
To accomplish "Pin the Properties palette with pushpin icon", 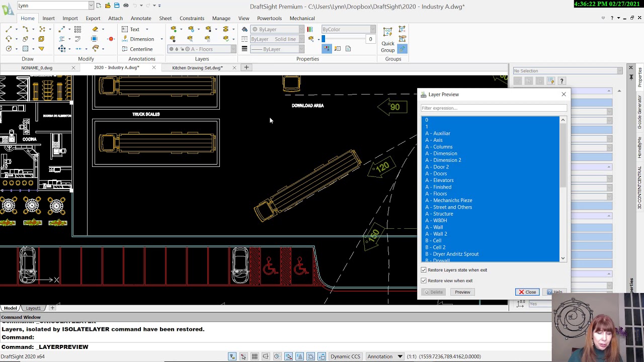I will 631,77.
